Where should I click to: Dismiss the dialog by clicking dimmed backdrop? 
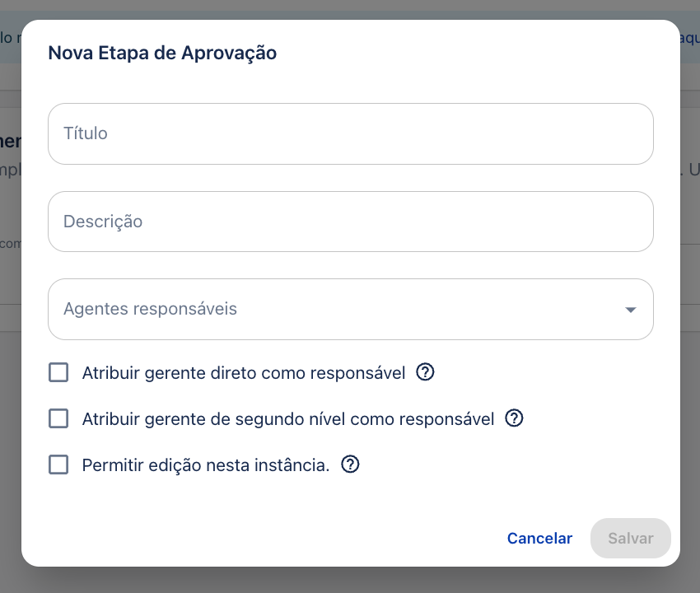tap(350, 581)
